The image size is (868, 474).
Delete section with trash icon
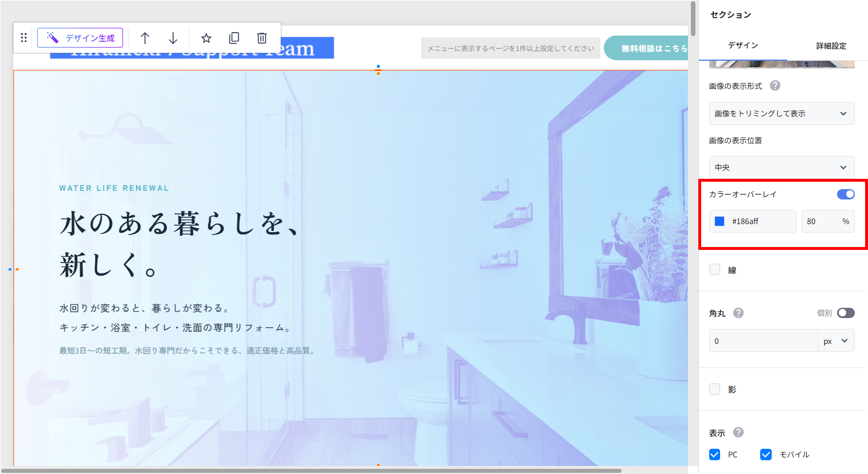pyautogui.click(x=262, y=38)
